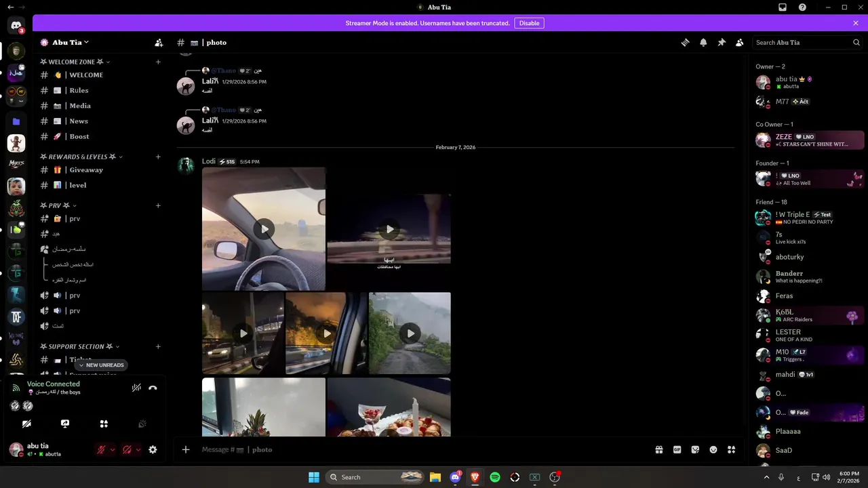Screen dimensions: 868x488
Task: Jump to NEW UNREADS
Action: point(101,365)
